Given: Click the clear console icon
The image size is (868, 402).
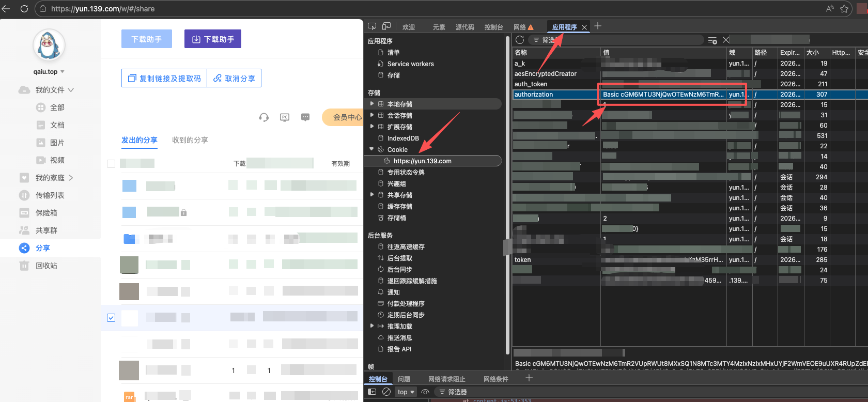Looking at the screenshot, I should pyautogui.click(x=386, y=392).
